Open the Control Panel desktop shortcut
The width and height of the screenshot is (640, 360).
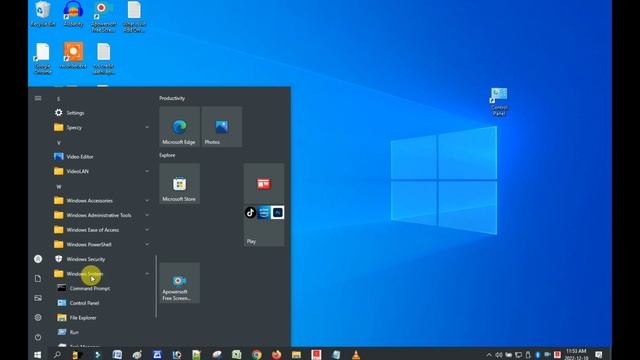click(499, 102)
